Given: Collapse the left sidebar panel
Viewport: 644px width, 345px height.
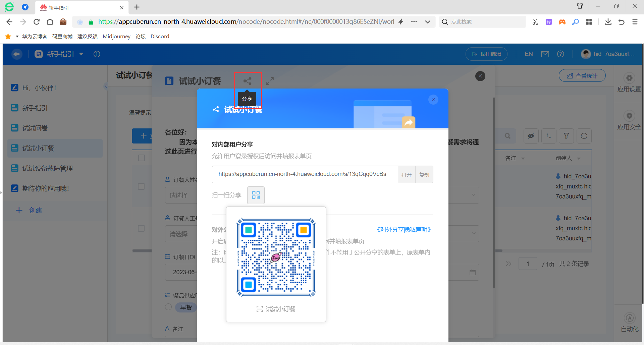Looking at the screenshot, I should click(106, 87).
